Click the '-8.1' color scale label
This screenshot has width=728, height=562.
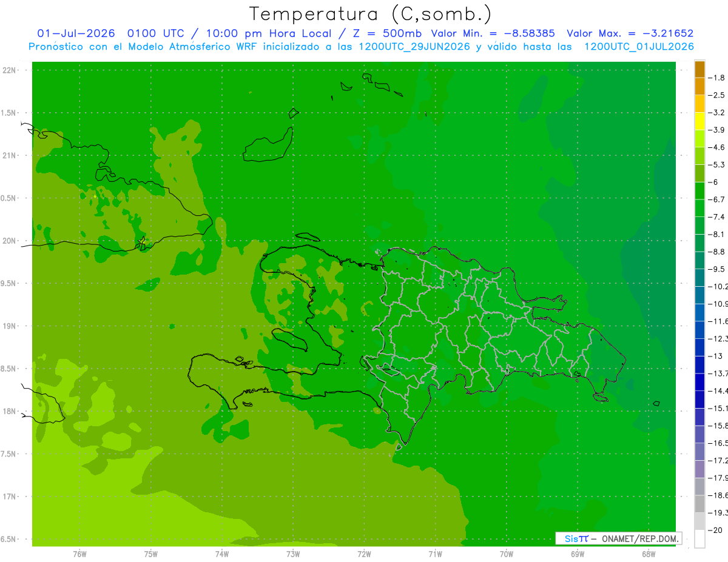point(717,235)
